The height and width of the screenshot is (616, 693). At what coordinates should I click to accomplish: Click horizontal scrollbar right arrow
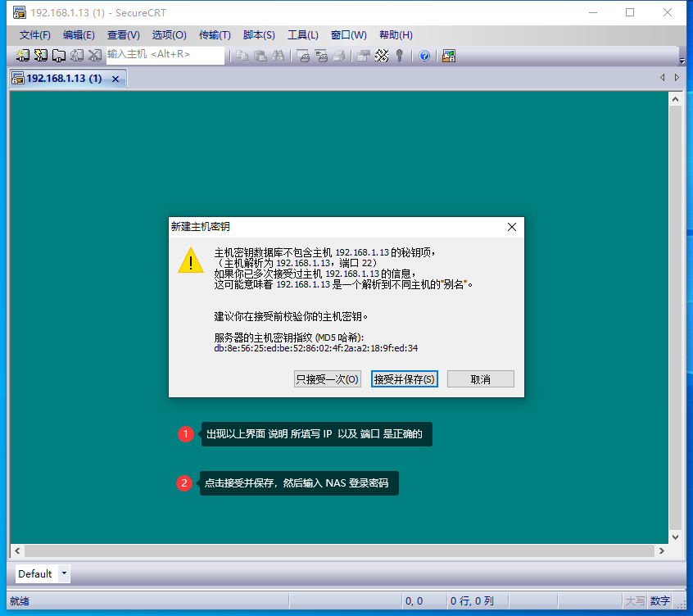coord(662,550)
